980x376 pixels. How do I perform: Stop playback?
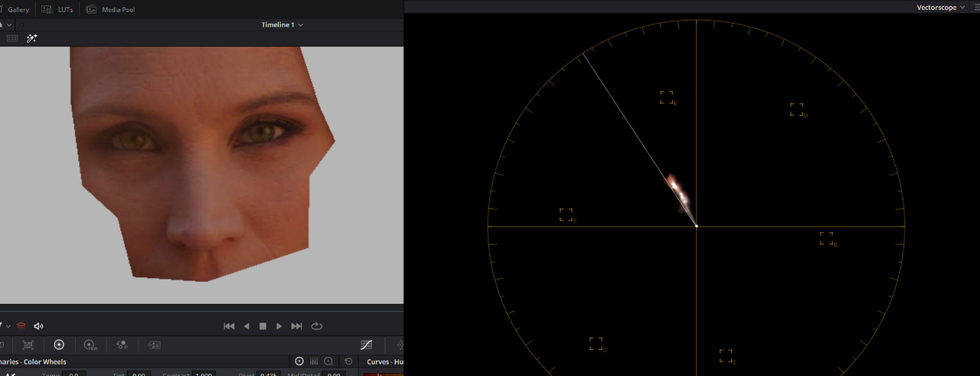(x=263, y=326)
